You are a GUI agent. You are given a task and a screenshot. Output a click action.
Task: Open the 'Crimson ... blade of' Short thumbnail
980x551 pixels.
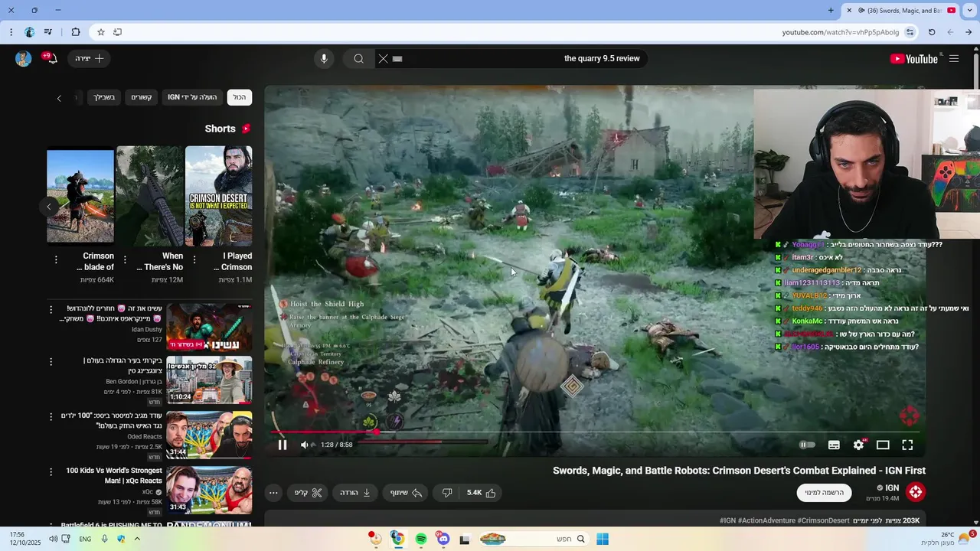point(80,196)
